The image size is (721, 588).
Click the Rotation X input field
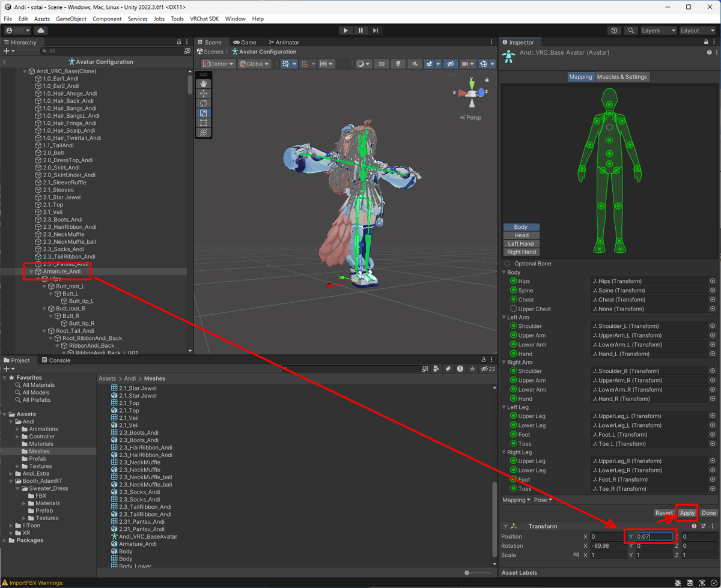pyautogui.click(x=609, y=546)
